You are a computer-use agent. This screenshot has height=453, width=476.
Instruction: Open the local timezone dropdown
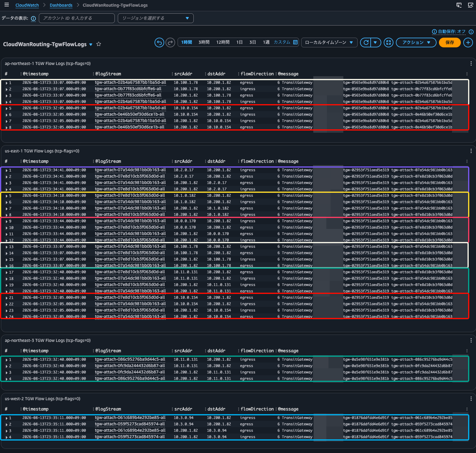click(329, 43)
